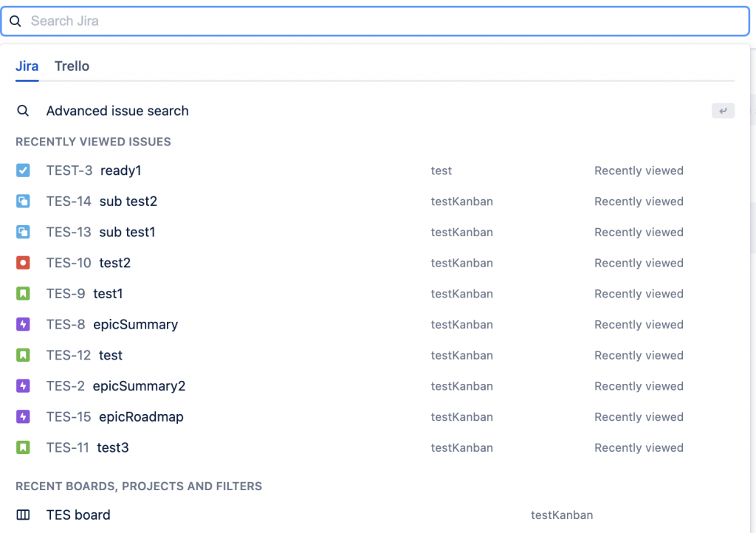Click the magnifier icon in search bar
Image resolution: width=756 pixels, height=533 pixels.
click(x=16, y=21)
